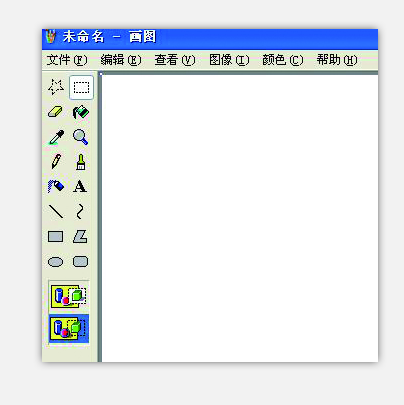
Task: Select the Free-Form Select star tool
Action: pyautogui.click(x=56, y=87)
